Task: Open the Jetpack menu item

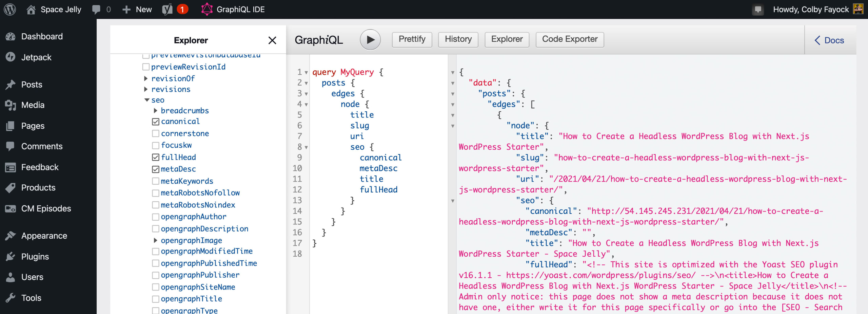Action: (x=36, y=57)
